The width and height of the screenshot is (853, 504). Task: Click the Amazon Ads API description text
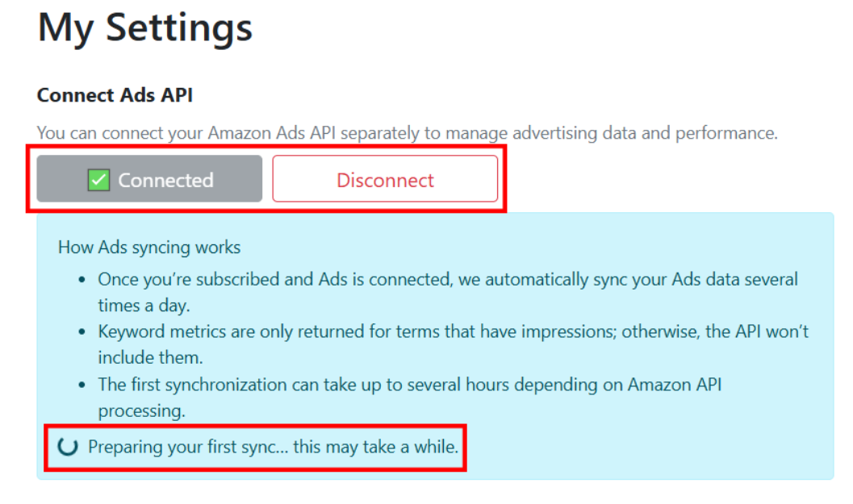click(x=407, y=134)
